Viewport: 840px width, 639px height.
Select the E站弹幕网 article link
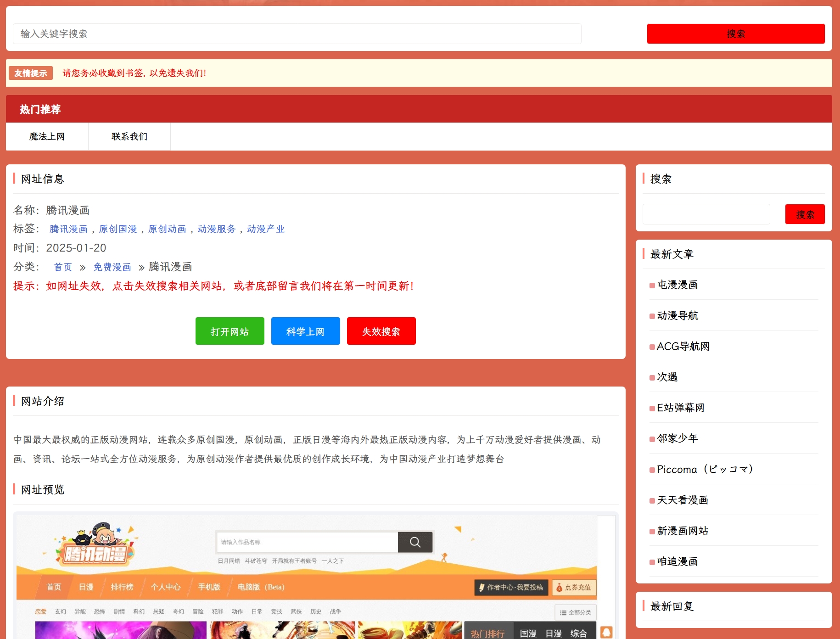pyautogui.click(x=680, y=408)
